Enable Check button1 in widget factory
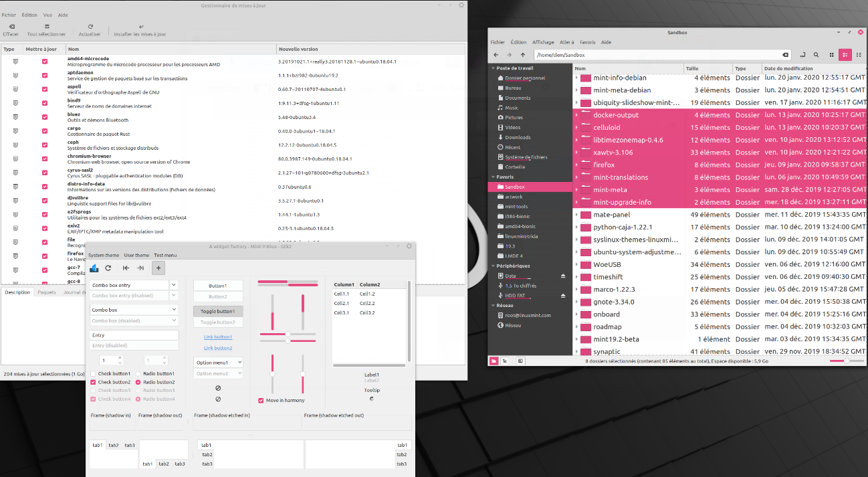Image resolution: width=868 pixels, height=477 pixels. pos(94,373)
